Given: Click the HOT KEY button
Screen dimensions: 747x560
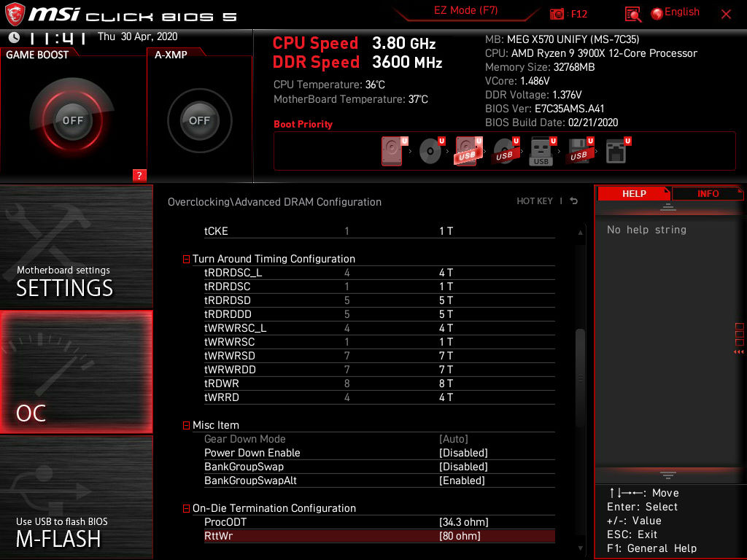Looking at the screenshot, I should [x=535, y=201].
